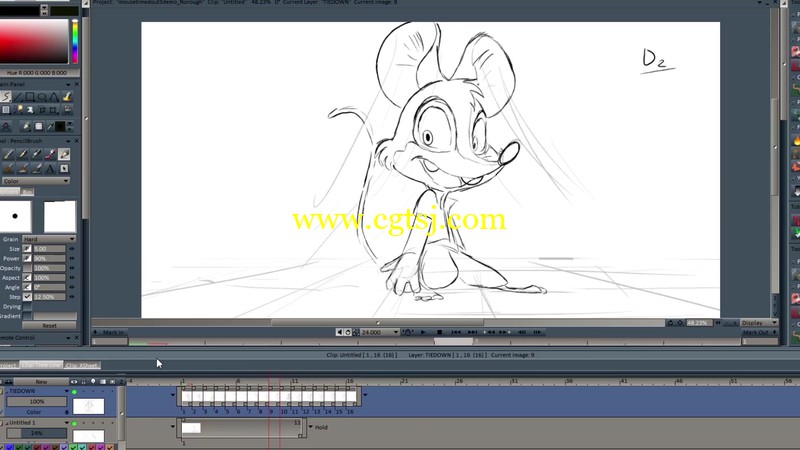This screenshot has width=800, height=450.
Task: Go to previous image with step-back button
Action: coord(521,332)
